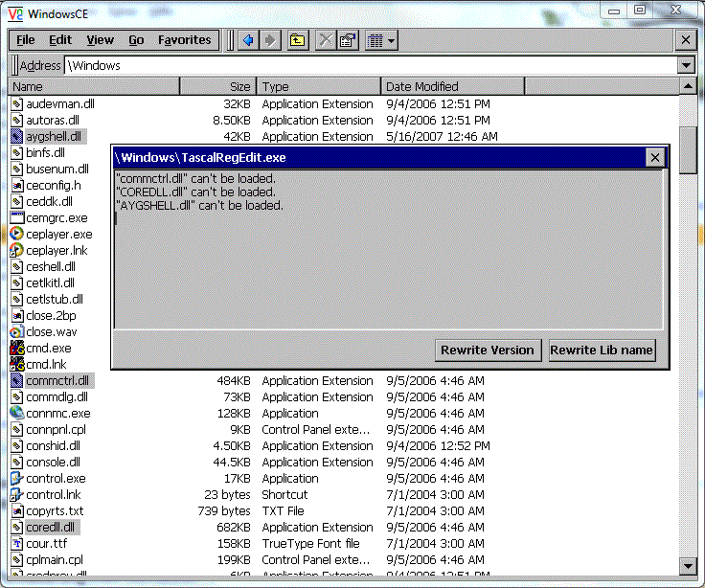Open the Favorites menu
Screen dimensions: 705x588
184,40
